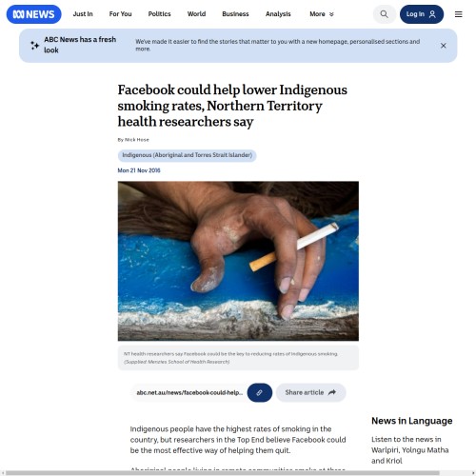
Task: Select the Analysis menu item
Action: (x=278, y=14)
